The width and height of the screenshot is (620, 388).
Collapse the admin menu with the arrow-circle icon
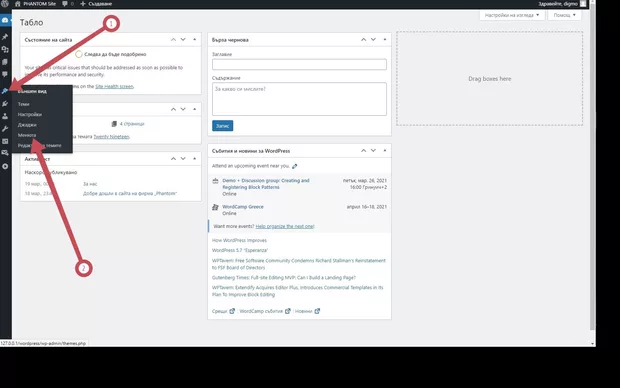tap(5, 167)
